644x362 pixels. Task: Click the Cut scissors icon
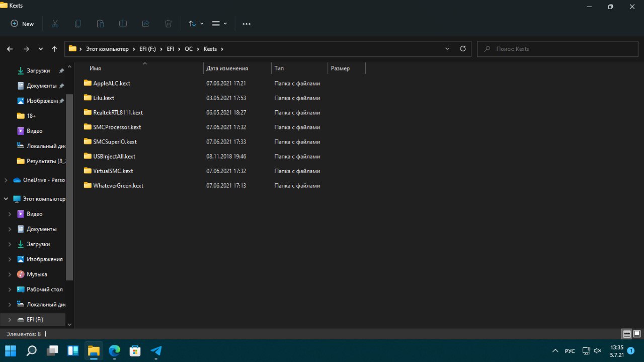pos(55,24)
